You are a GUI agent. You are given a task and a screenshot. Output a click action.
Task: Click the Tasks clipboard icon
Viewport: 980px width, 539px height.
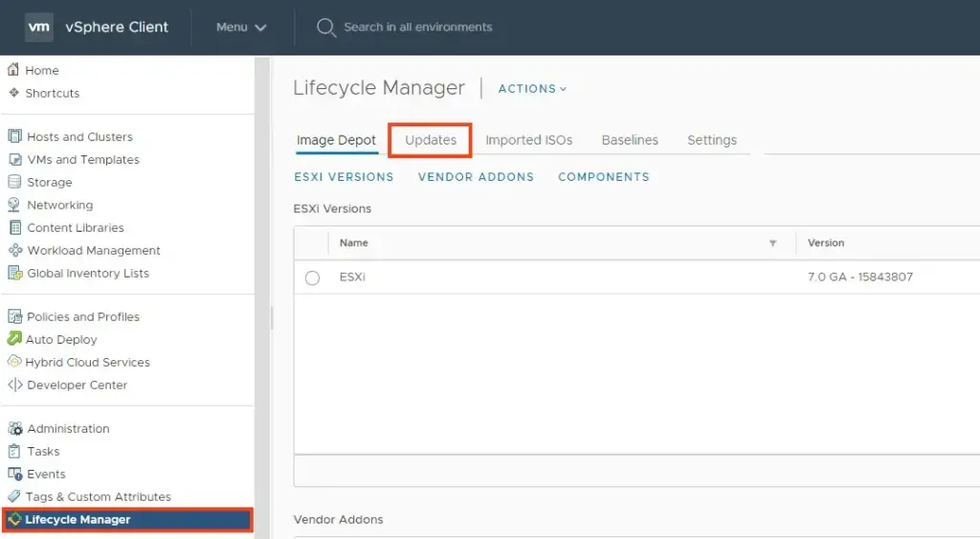pyautogui.click(x=14, y=451)
